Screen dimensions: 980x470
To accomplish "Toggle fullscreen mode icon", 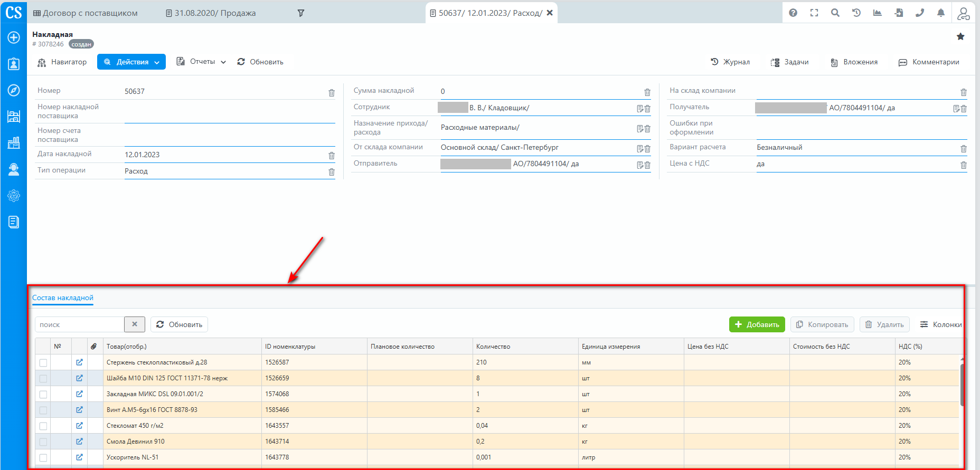I will coord(814,13).
